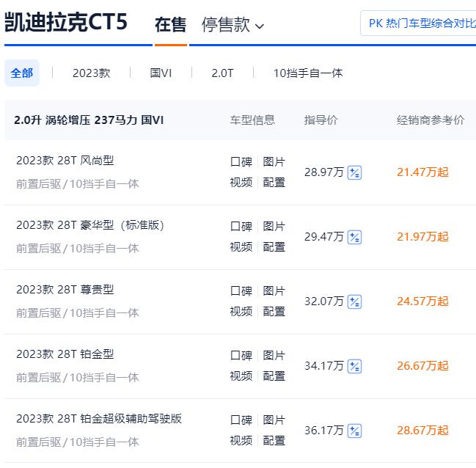Open 配置 for 28T 尊贵型

click(x=274, y=312)
